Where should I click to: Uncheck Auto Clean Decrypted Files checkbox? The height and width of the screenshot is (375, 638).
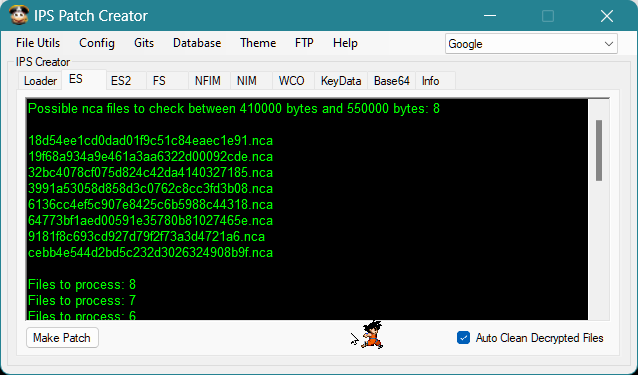coord(463,338)
